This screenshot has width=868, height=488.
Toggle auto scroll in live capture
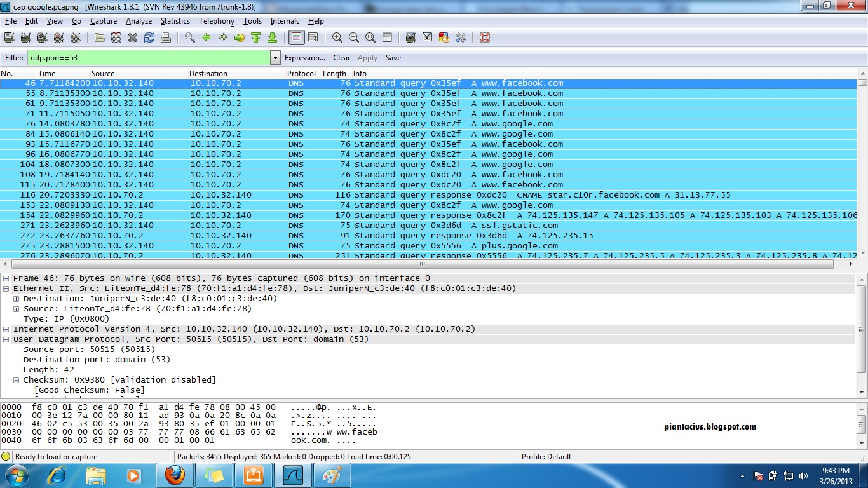(x=312, y=37)
